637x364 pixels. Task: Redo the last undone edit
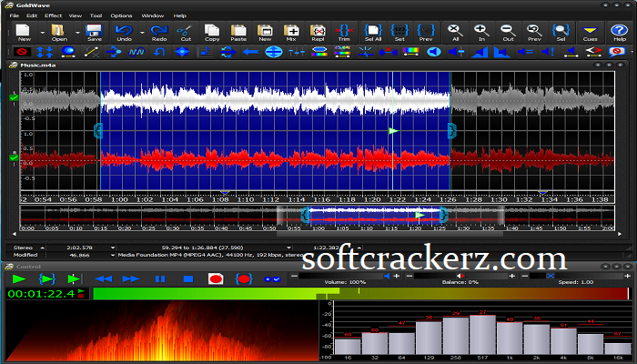159,33
